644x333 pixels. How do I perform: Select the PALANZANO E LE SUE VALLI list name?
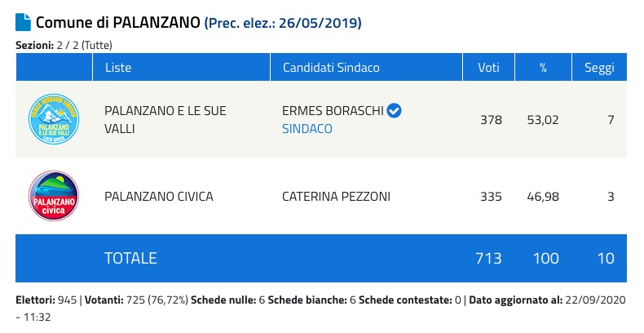click(165, 119)
